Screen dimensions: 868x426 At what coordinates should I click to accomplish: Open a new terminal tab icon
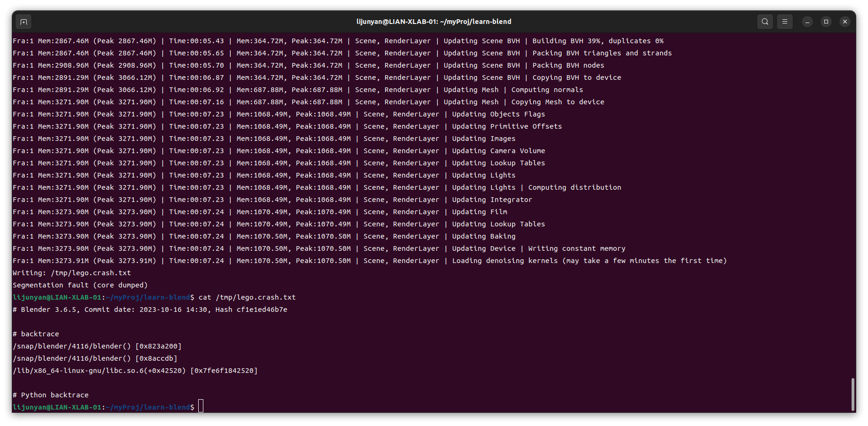tap(24, 22)
